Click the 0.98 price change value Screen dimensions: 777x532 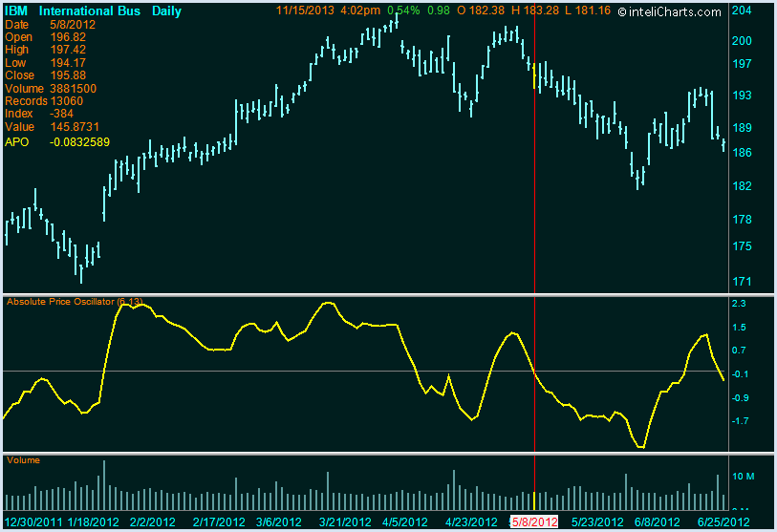tap(438, 11)
